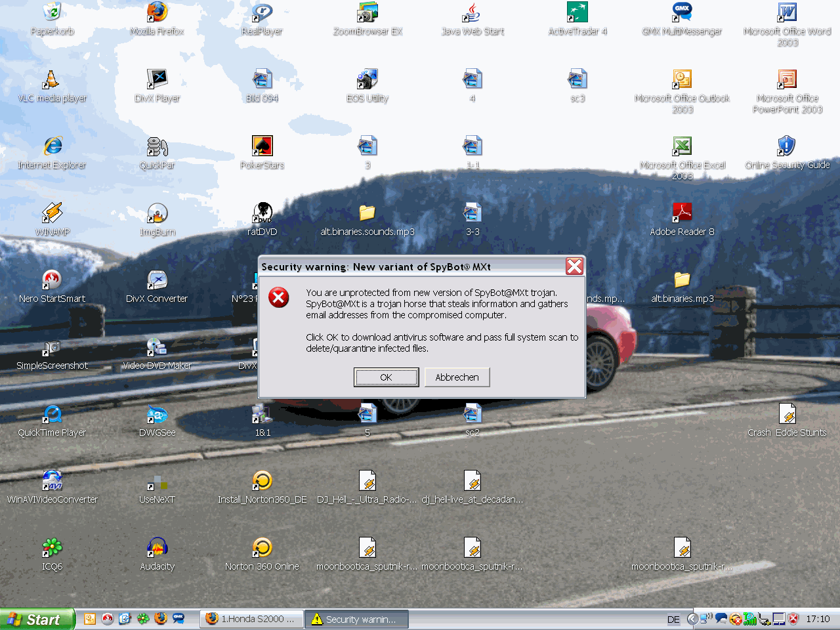Click the GMX icon in Quick Launch
The image size is (840, 630).
coord(178,619)
